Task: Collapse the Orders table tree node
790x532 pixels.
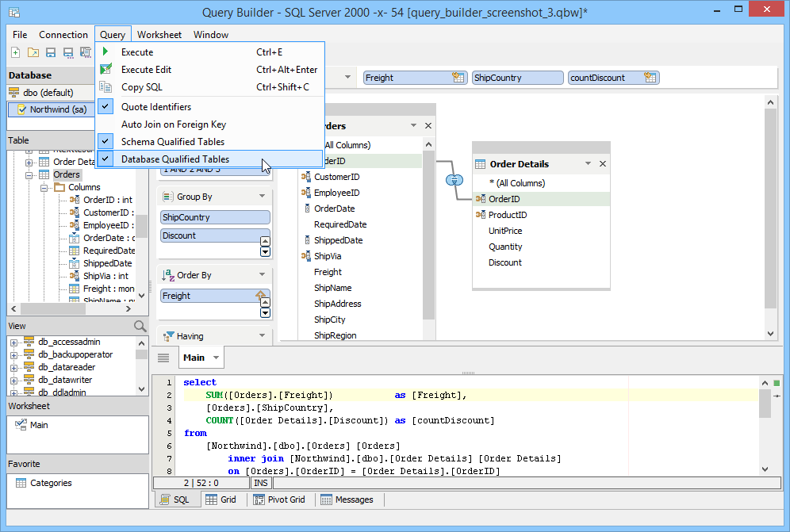Action: click(x=29, y=174)
